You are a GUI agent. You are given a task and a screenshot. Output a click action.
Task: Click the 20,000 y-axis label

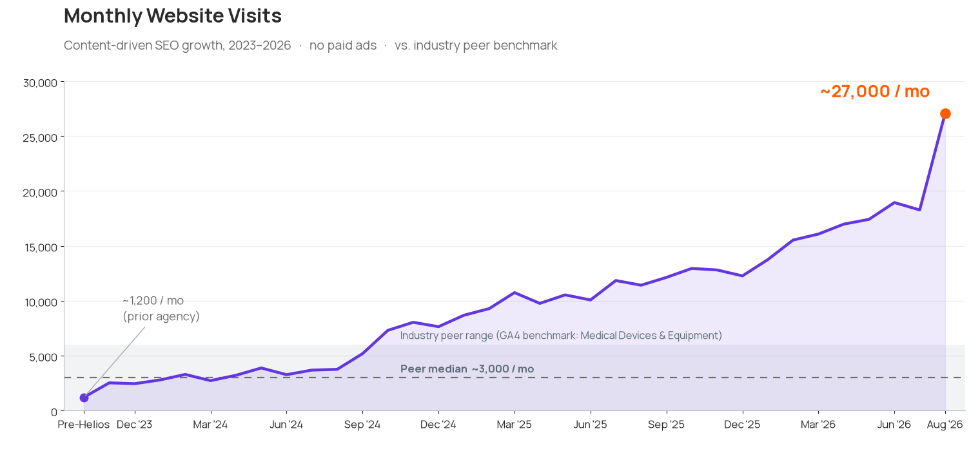point(40,192)
